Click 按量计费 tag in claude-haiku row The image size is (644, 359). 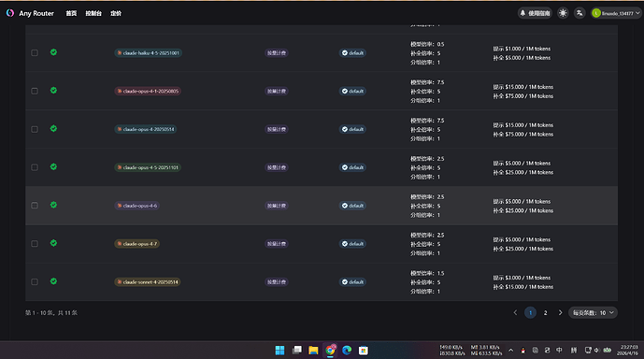pyautogui.click(x=277, y=53)
